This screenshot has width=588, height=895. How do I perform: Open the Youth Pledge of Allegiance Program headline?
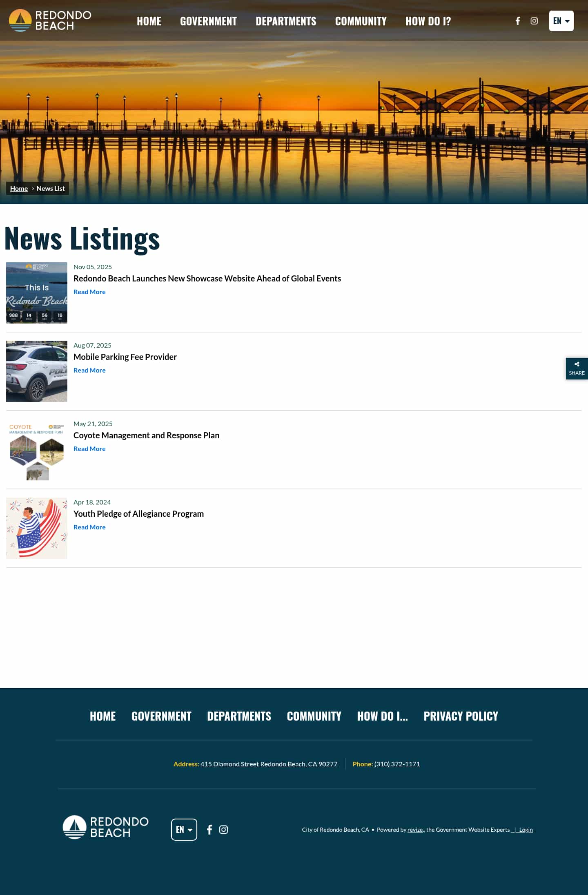pos(138,513)
